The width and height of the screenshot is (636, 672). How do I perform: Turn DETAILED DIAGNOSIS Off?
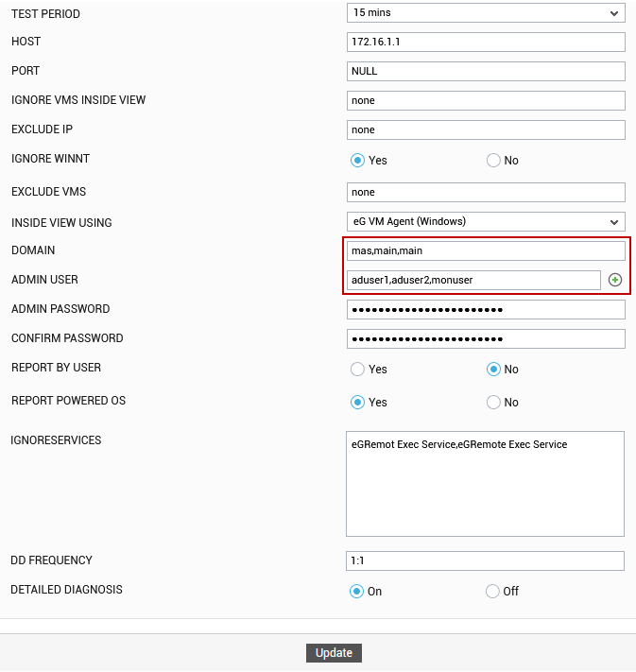[x=492, y=591]
